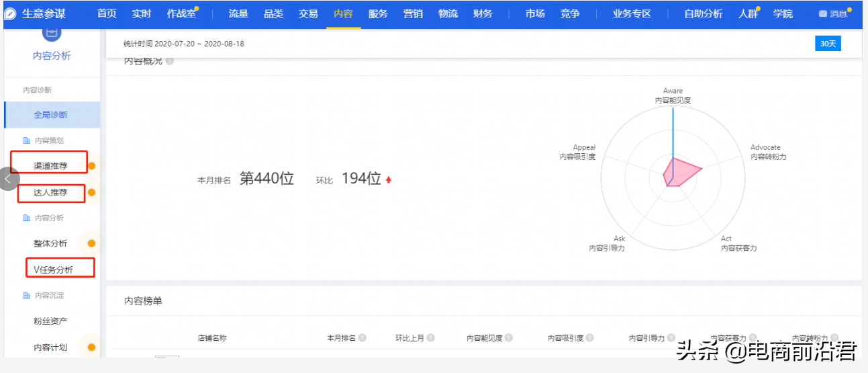Click the 统计时间 2020-07-20 ~ 2020-08-18 text
Screen dimensions: 868x373
184,44
